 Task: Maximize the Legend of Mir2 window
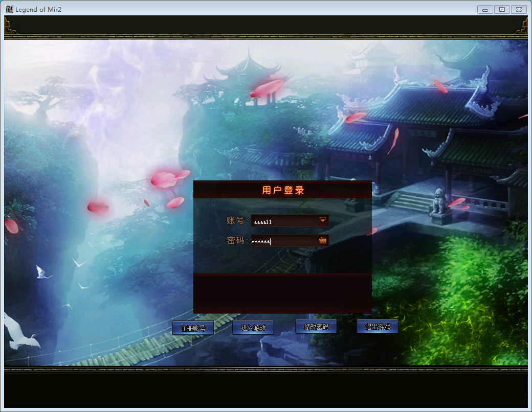[502, 10]
